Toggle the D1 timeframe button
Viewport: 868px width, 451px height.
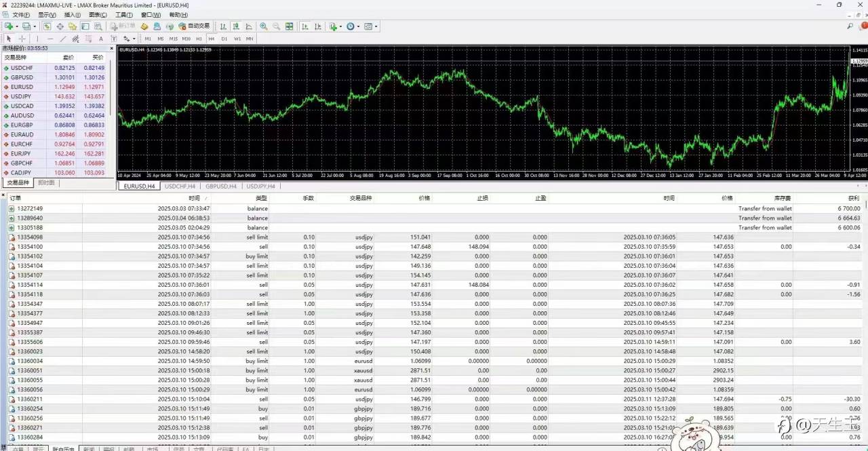click(224, 39)
